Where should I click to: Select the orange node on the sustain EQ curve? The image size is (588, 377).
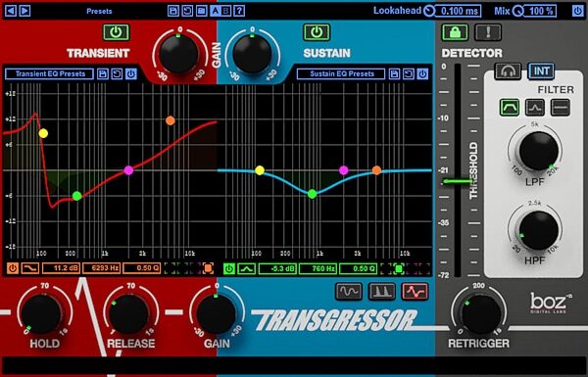[x=376, y=170]
